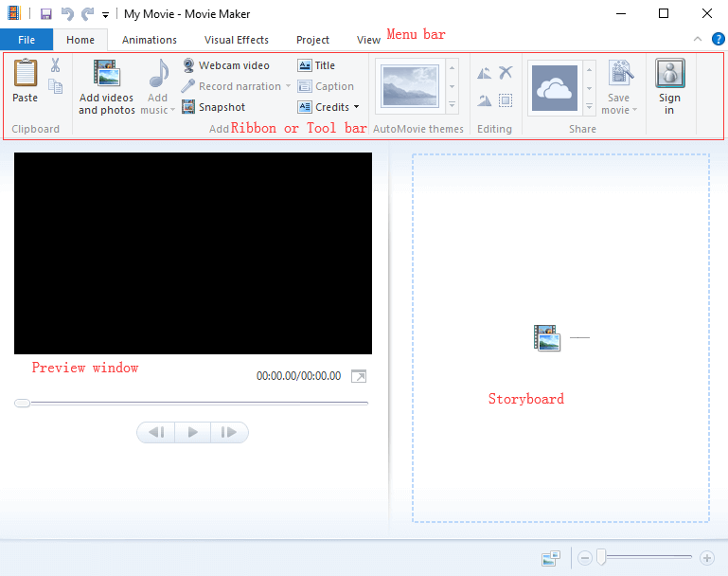Click the Rotate left icon

485,73
